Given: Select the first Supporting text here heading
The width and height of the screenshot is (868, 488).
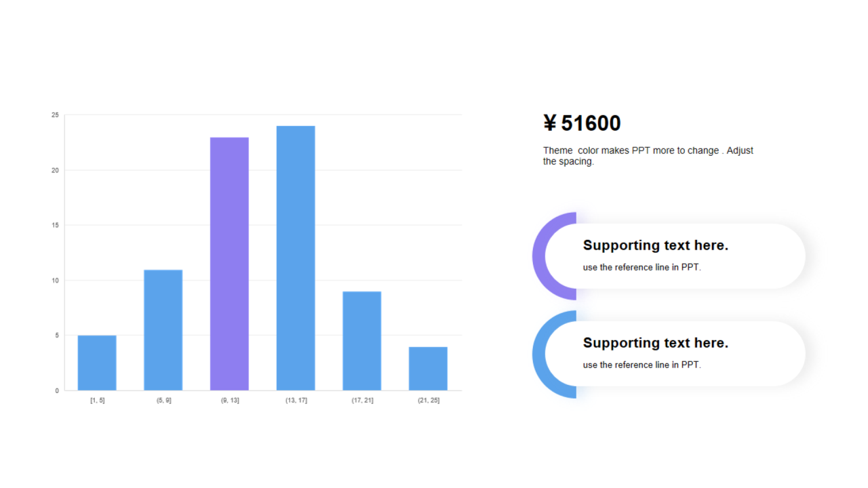Looking at the screenshot, I should [656, 245].
